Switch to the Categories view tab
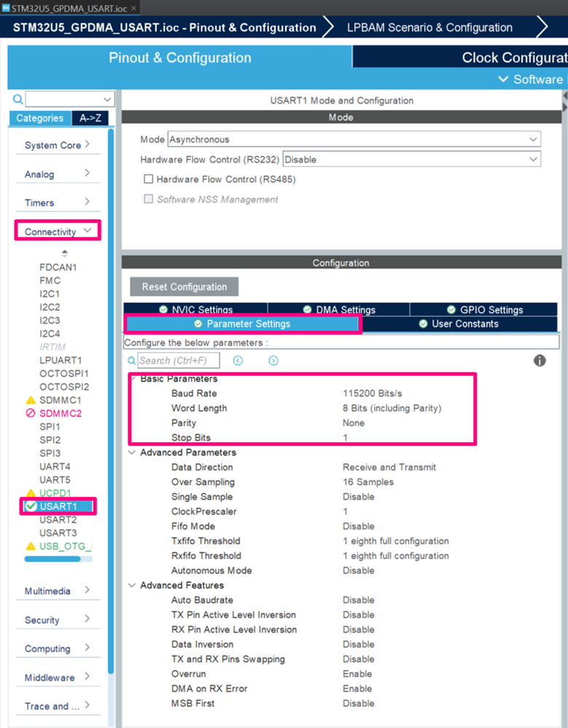 (40, 118)
